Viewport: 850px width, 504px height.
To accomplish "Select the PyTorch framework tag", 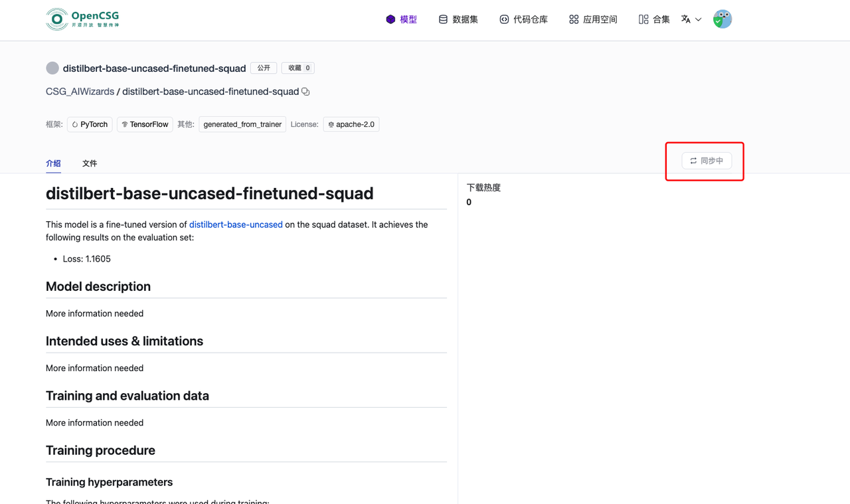I will coord(90,124).
